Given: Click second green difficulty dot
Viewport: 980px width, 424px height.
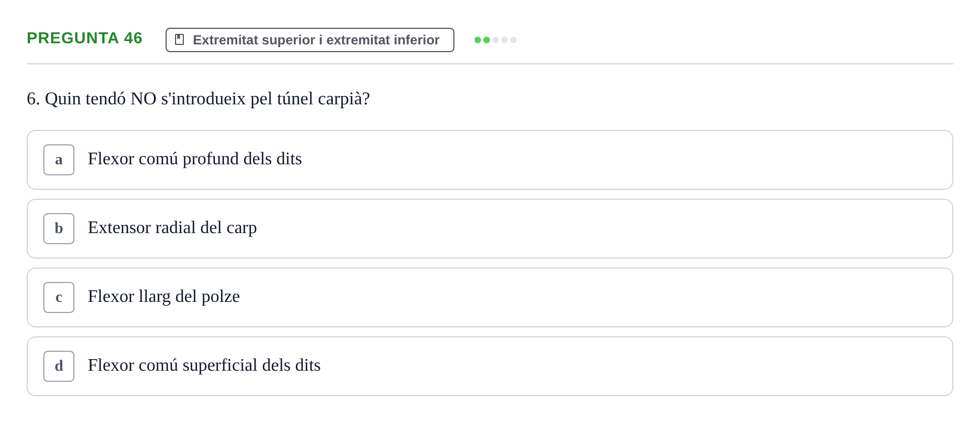Looking at the screenshot, I should click(487, 40).
